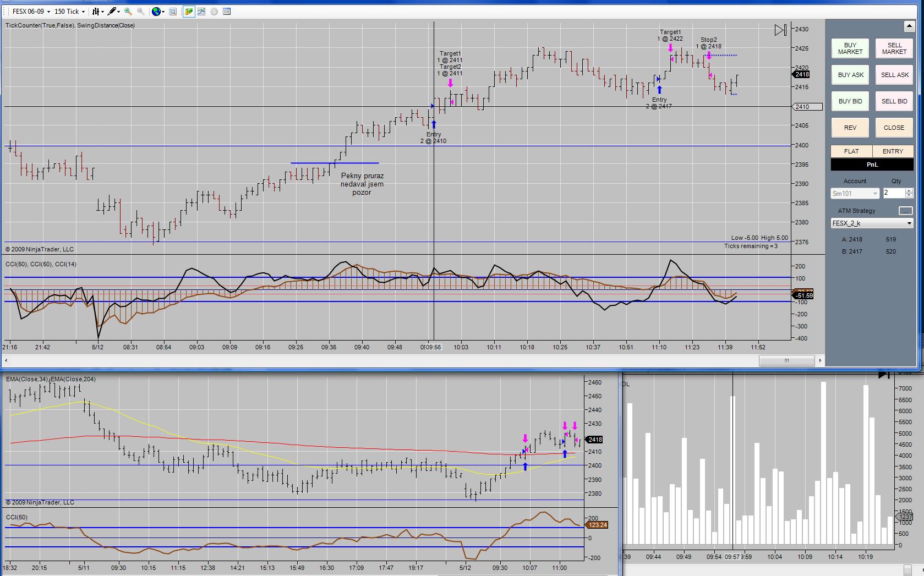Click the 'B: 2417' bid price text
This screenshot has height=576, width=924.
(x=852, y=251)
